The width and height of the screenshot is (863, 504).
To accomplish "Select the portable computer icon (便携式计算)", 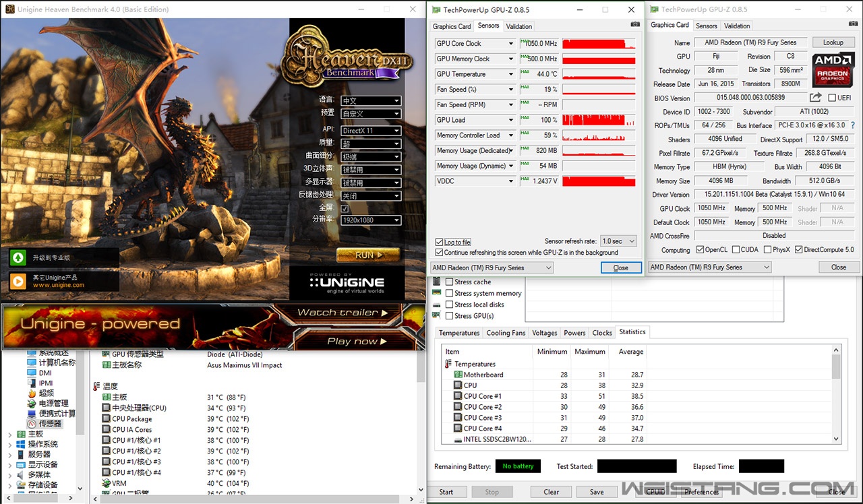I will point(32,413).
